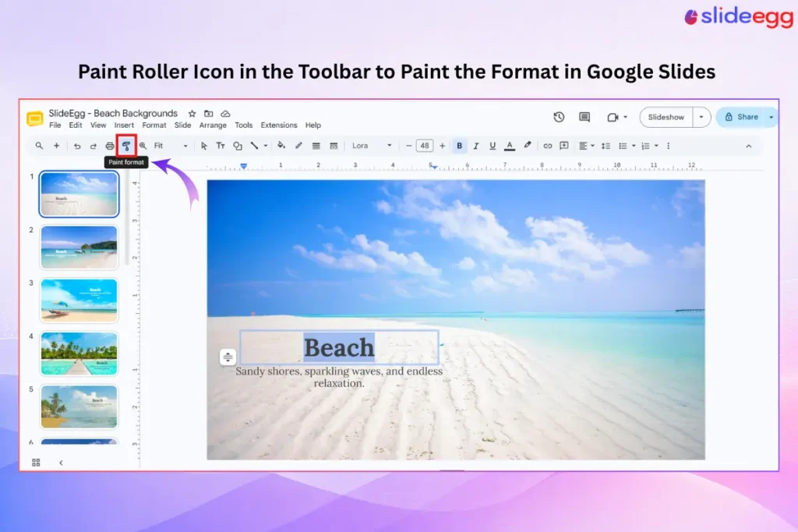The image size is (798, 532).
Task: Insert a link
Action: 548,146
